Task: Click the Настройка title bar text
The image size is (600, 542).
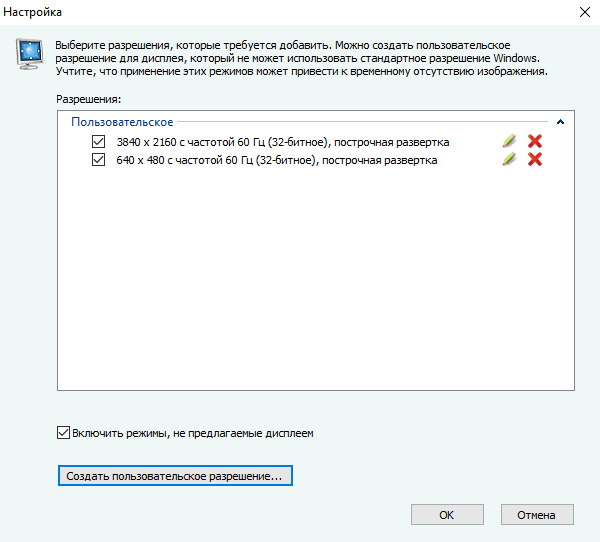Action: point(34,13)
